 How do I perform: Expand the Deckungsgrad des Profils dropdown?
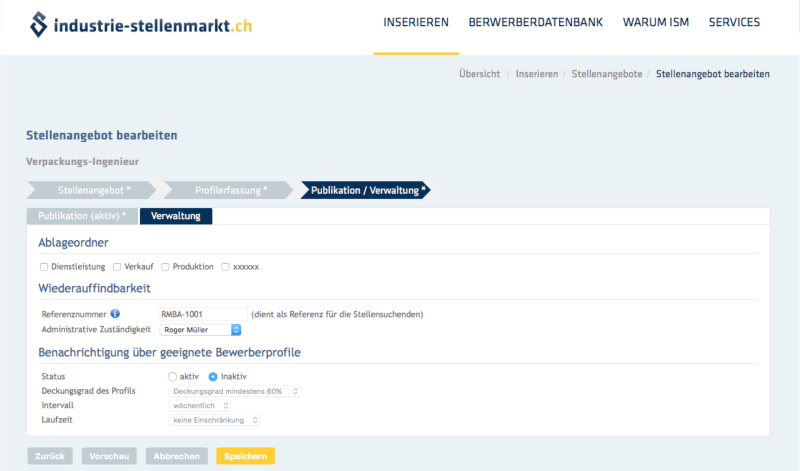click(x=234, y=391)
